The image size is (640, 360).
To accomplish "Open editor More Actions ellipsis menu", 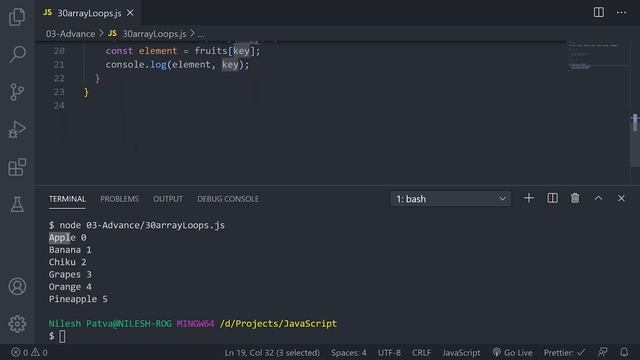I will tap(622, 13).
